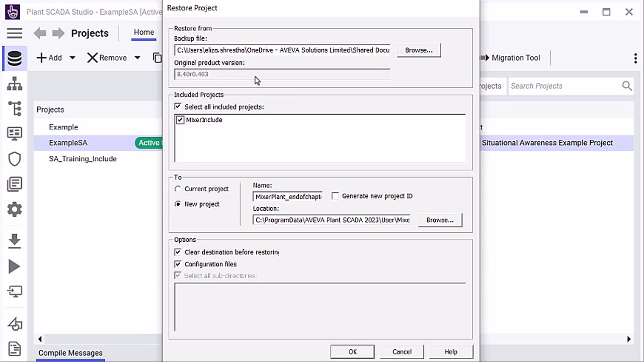Screen dimensions: 644x362
Task: Select the New project radio button
Action: pyautogui.click(x=178, y=204)
